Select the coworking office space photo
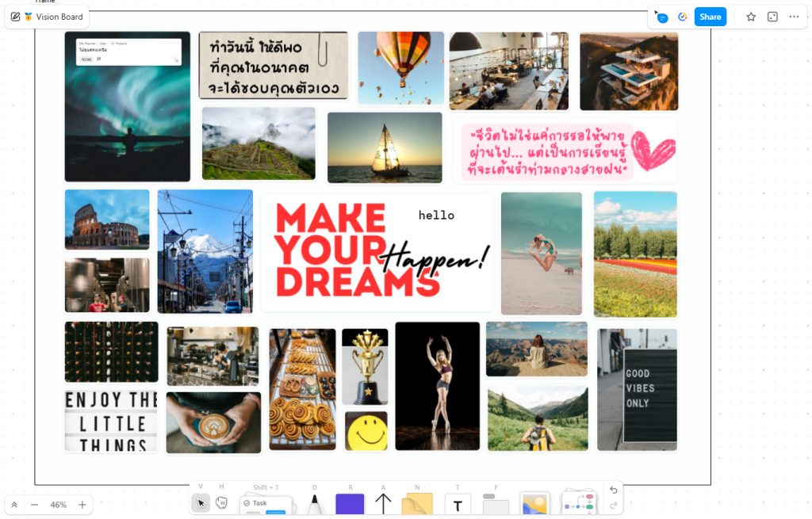812x519 pixels. (508, 71)
